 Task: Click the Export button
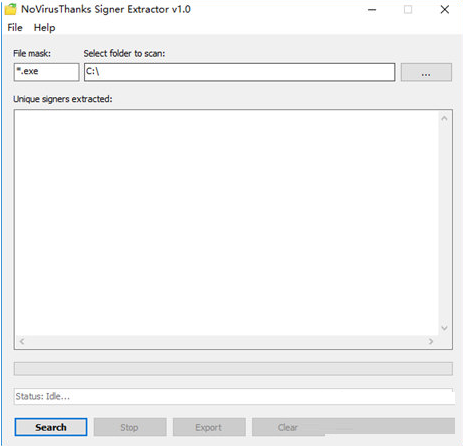pyautogui.click(x=209, y=427)
